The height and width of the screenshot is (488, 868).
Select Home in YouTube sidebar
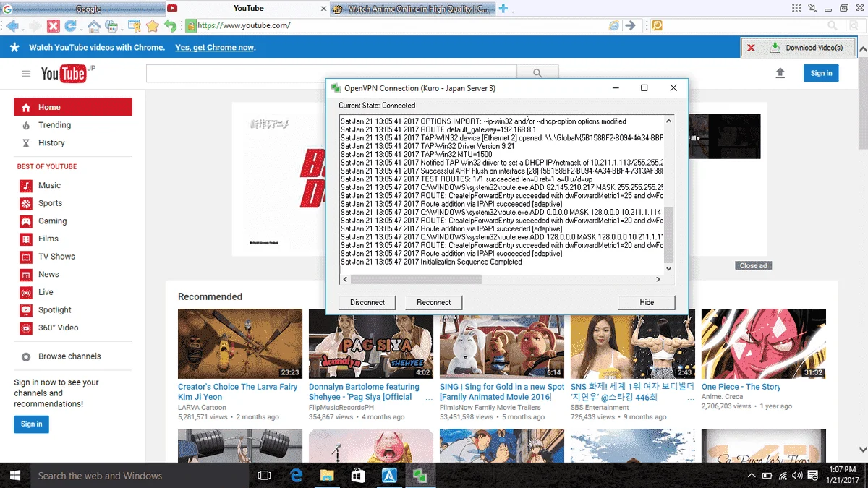[73, 107]
